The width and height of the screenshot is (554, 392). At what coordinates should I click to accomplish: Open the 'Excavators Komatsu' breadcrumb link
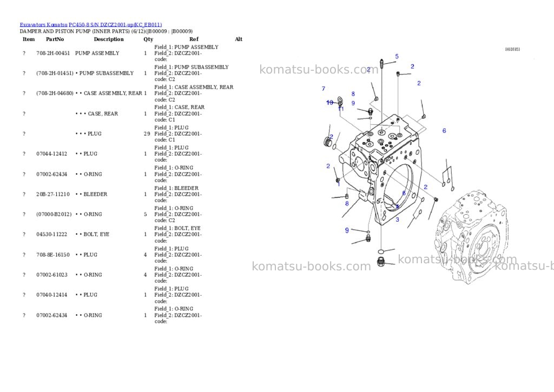[43, 25]
